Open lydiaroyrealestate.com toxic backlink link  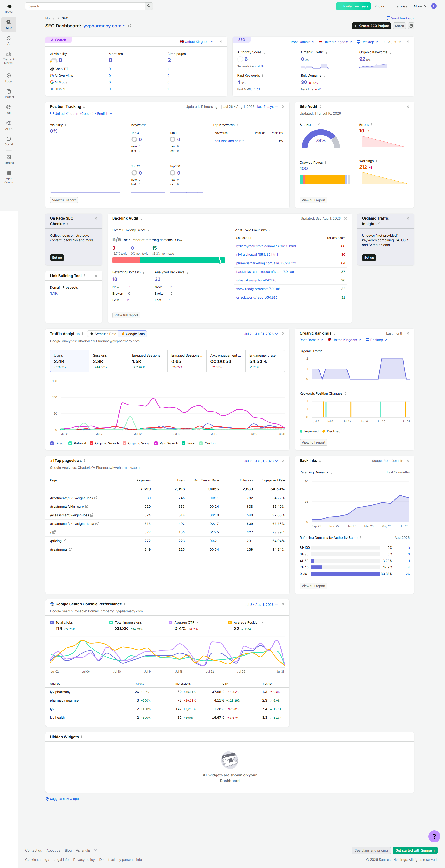click(266, 246)
